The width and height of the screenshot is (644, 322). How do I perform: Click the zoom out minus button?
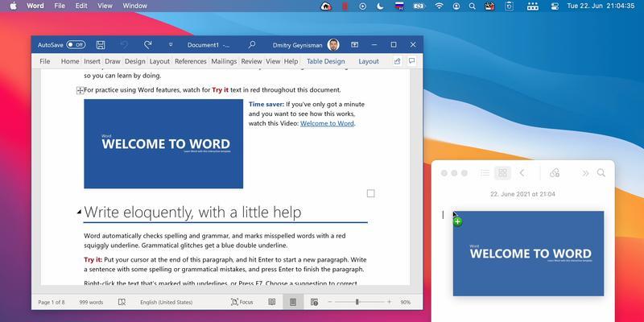pyautogui.click(x=329, y=303)
